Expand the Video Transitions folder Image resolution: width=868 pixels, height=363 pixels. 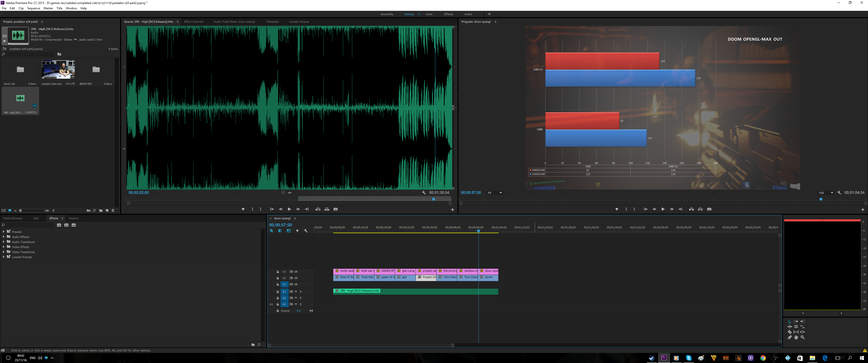4,252
